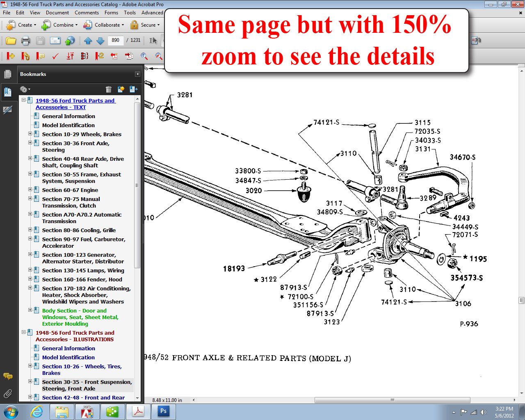Delete selected bookmark with trash icon
This screenshot has width=525, height=420.
click(x=109, y=89)
